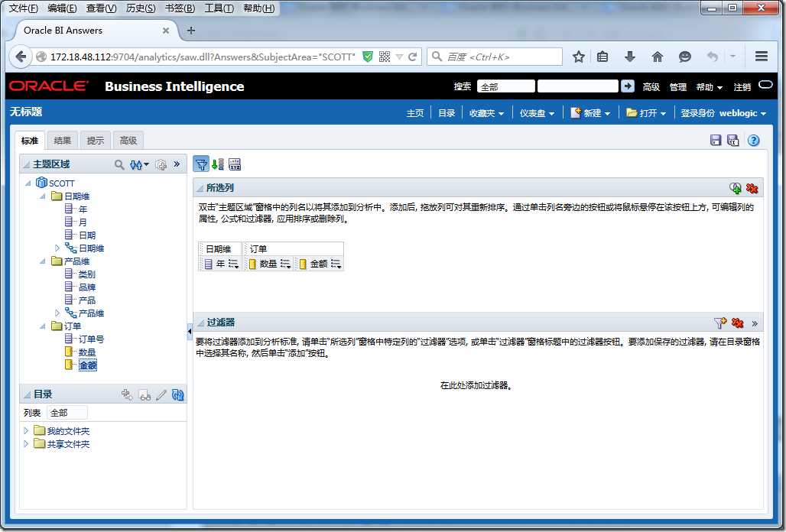Click the add-more icon in the 目录 header
Viewport: 786px width, 532px height.
point(128,394)
